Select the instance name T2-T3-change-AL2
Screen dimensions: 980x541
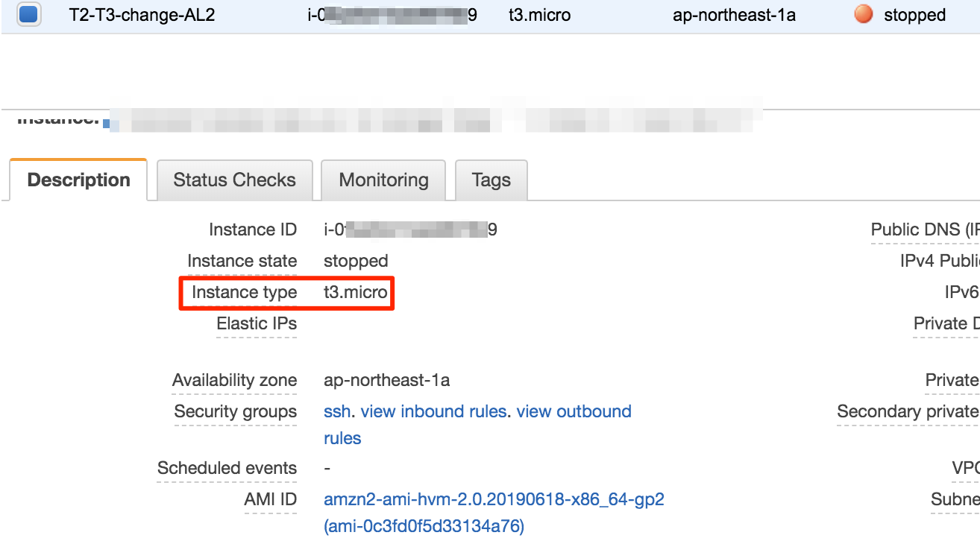click(142, 15)
